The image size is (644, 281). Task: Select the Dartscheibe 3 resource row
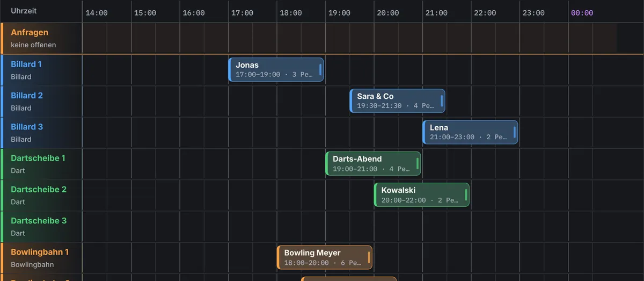click(41, 226)
